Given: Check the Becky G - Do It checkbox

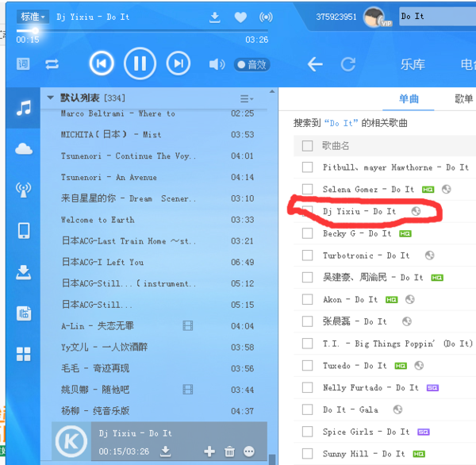Looking at the screenshot, I should point(307,233).
